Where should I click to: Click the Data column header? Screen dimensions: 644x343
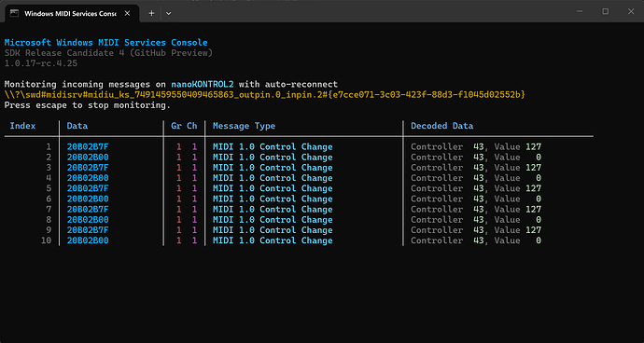tap(77, 126)
